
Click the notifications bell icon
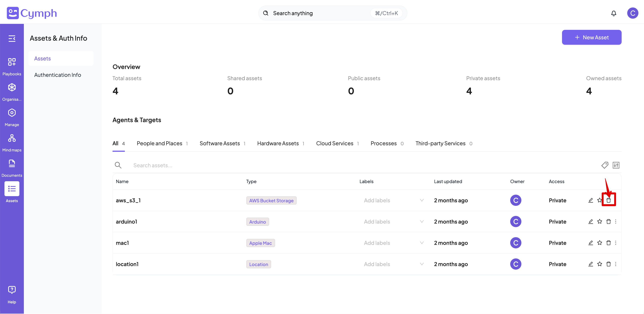point(613,13)
